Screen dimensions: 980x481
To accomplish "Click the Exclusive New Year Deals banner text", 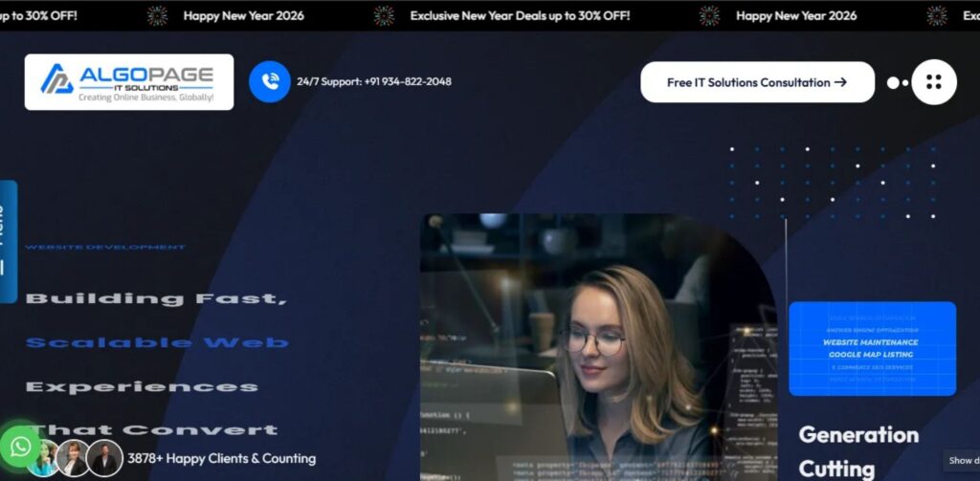I will point(520,15).
